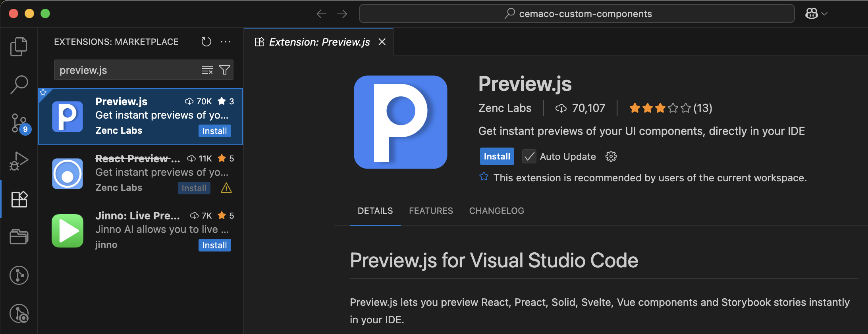This screenshot has width=868, height=334.
Task: Open Views and More Actions ellipsis menu
Action: (226, 42)
